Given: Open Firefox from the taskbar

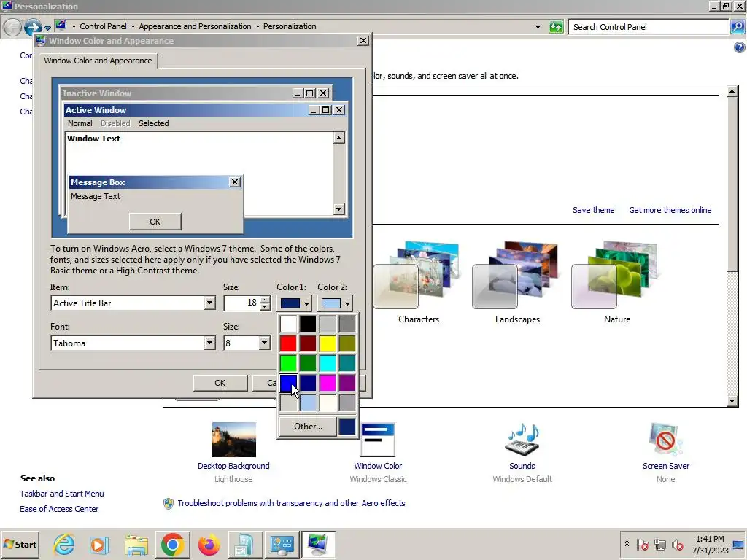Looking at the screenshot, I should [x=209, y=544].
